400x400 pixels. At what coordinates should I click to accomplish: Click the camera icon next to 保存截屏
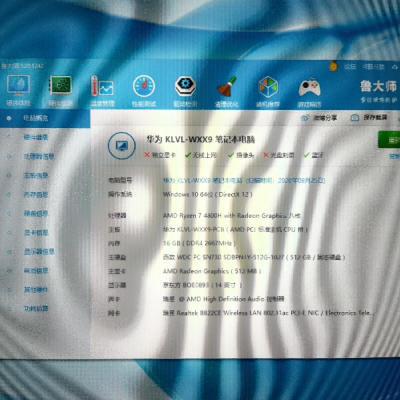coord(355,118)
